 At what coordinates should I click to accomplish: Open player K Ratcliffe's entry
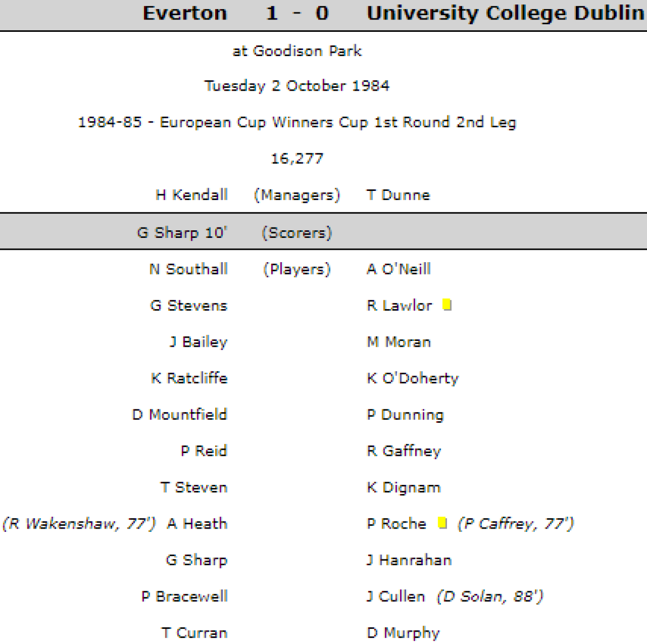(189, 378)
